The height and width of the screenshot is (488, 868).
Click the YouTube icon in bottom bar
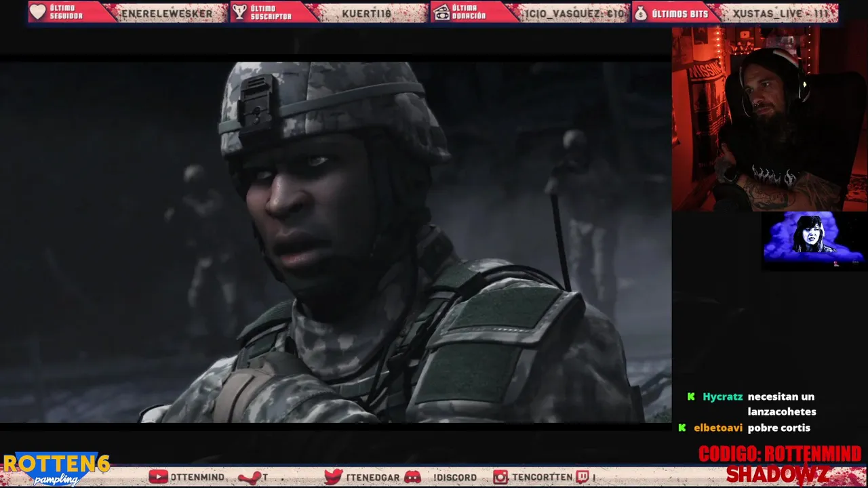point(158,477)
